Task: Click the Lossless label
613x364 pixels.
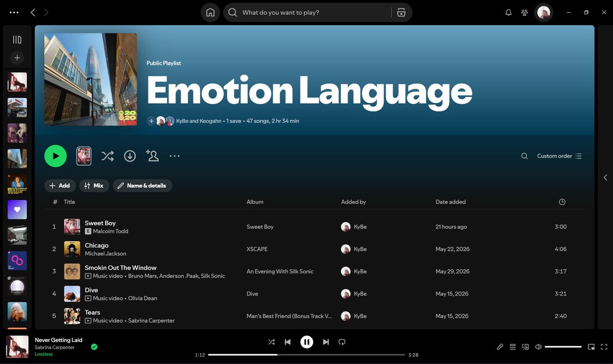Action: (43, 354)
